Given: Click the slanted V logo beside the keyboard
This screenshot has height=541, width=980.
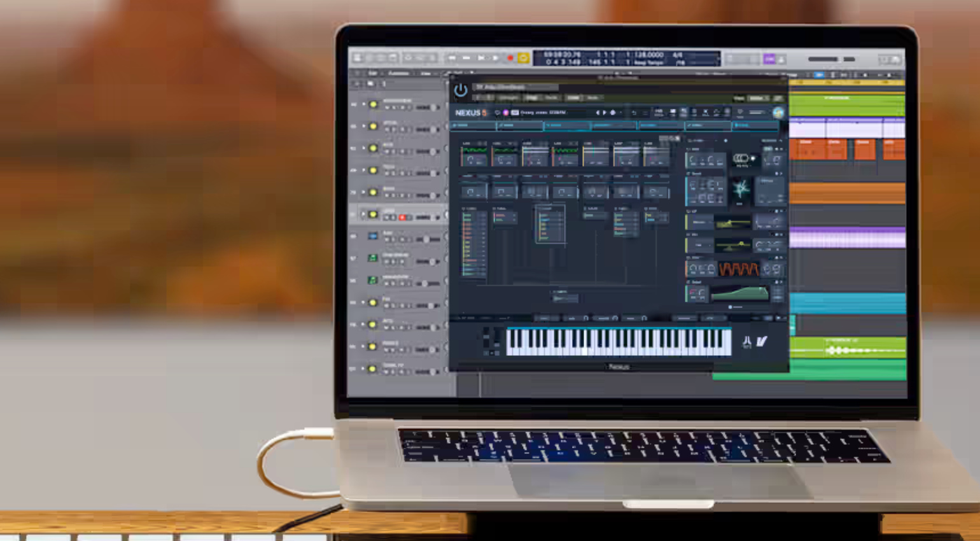Looking at the screenshot, I should point(762,342).
